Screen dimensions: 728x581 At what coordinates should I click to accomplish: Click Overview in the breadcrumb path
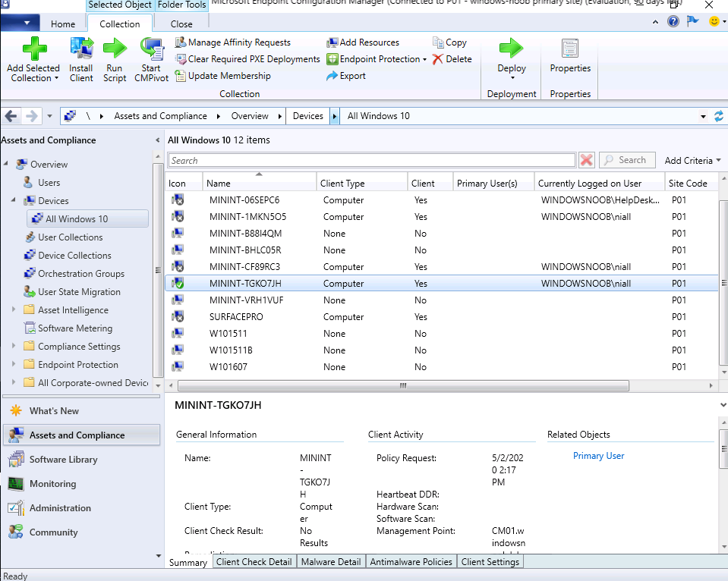(x=250, y=116)
